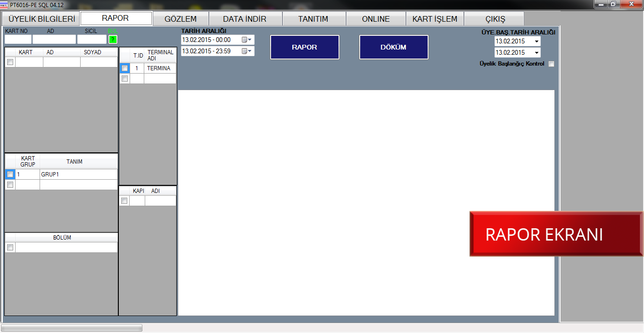The width and height of the screenshot is (644, 333).
Task: Check the first row in KART list
Action: click(10, 62)
